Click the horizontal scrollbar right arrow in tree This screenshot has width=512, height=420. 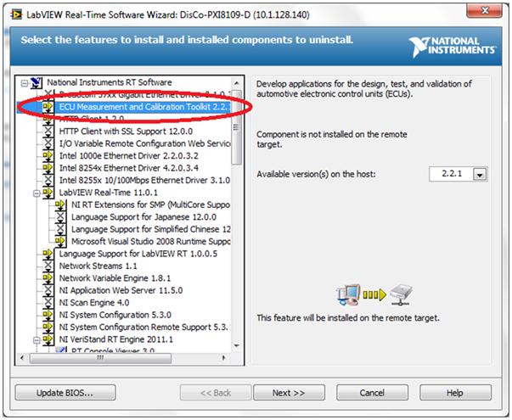coord(225,357)
